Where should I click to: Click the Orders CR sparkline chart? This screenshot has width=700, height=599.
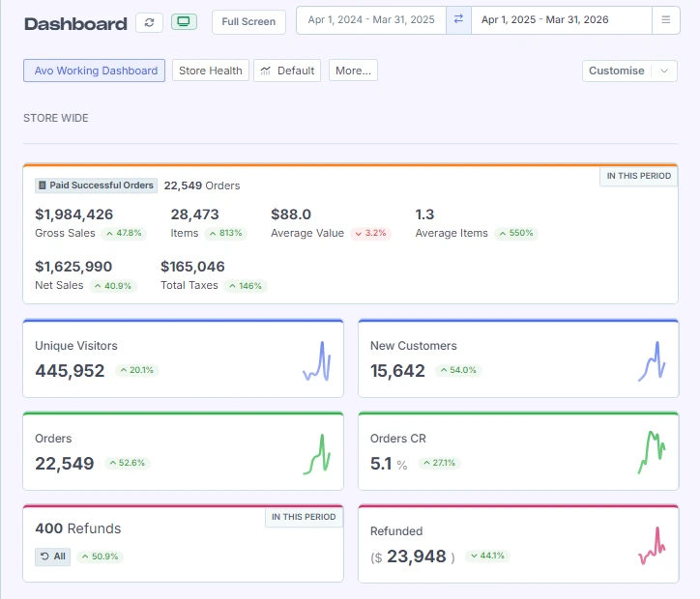652,452
